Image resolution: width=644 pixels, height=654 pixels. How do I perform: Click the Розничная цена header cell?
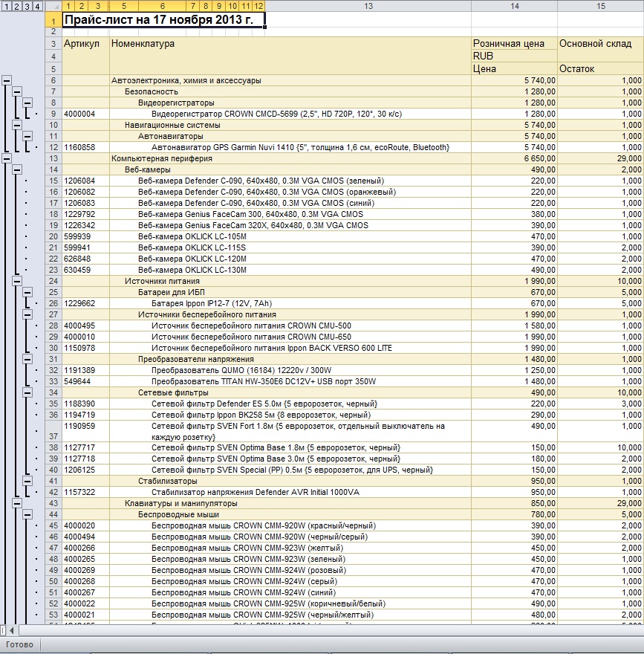[x=514, y=43]
